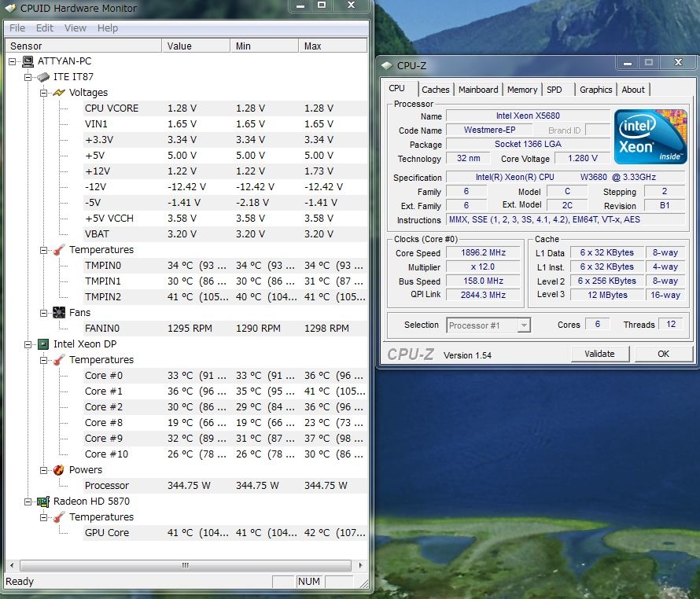Viewport: 700px width, 599px height.
Task: Collapse the Voltages branch
Action: (x=43, y=93)
